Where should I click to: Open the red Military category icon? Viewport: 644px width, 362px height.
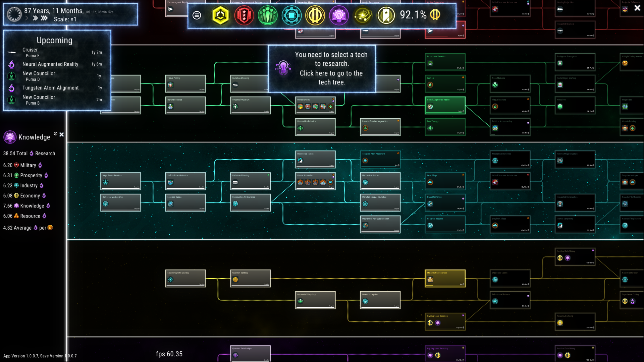(244, 15)
